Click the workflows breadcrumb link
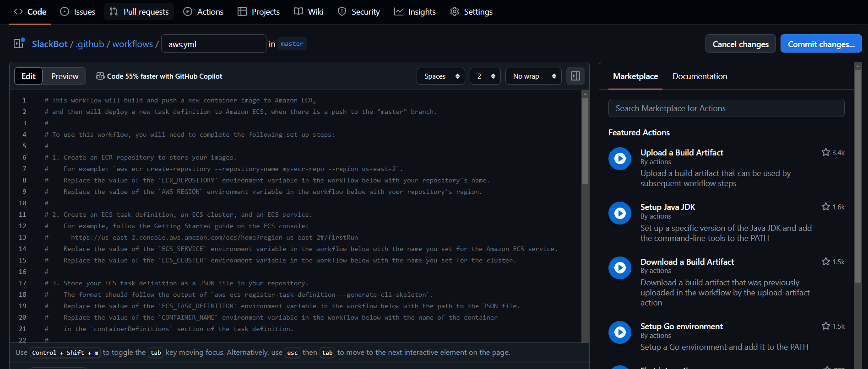 point(133,44)
